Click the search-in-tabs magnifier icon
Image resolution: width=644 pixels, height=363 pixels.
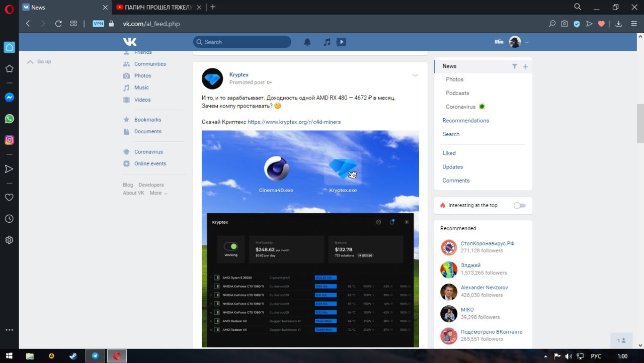click(578, 7)
